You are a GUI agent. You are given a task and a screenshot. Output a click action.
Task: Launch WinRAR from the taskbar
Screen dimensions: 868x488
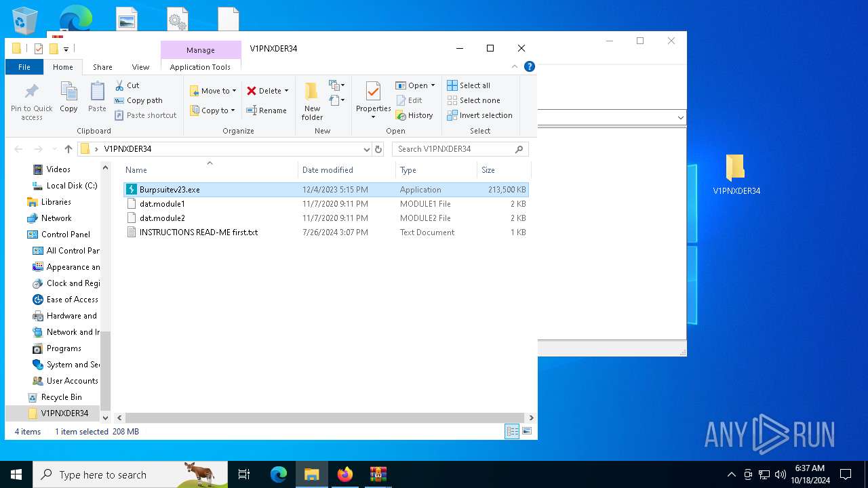tap(378, 474)
